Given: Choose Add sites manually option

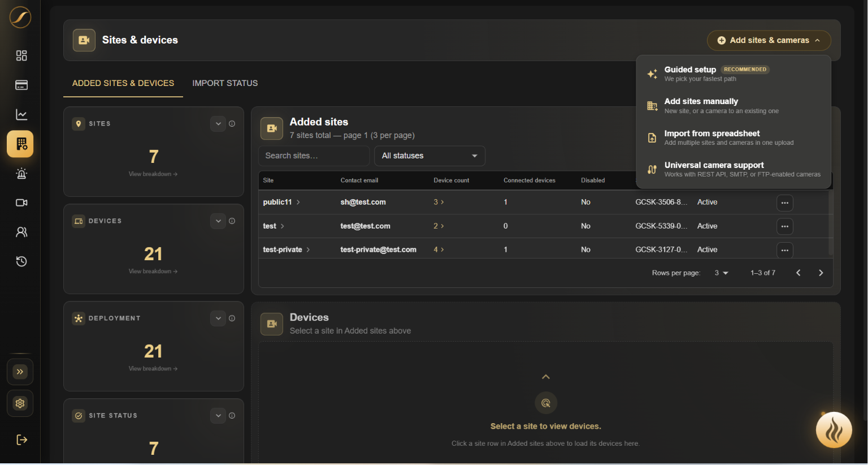Looking at the screenshot, I should [734, 106].
